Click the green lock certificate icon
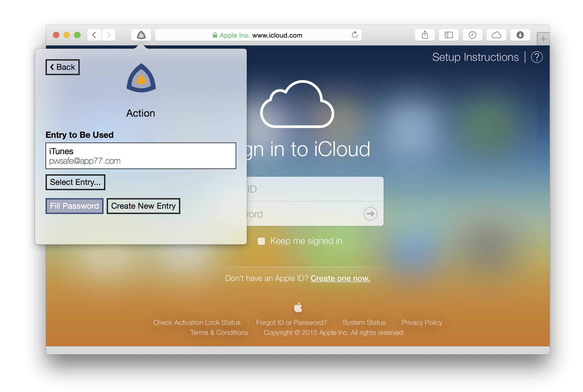This screenshot has width=583, height=392. [215, 35]
